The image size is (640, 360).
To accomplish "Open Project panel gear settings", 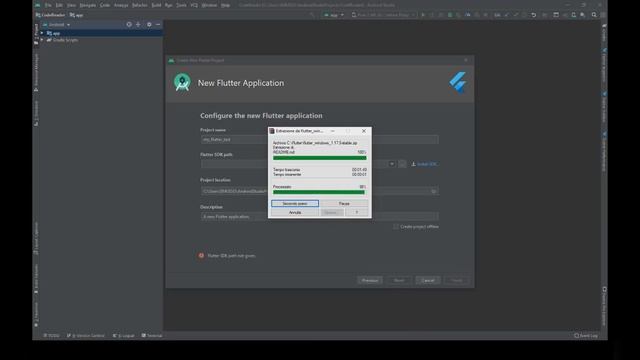I will (x=149, y=25).
